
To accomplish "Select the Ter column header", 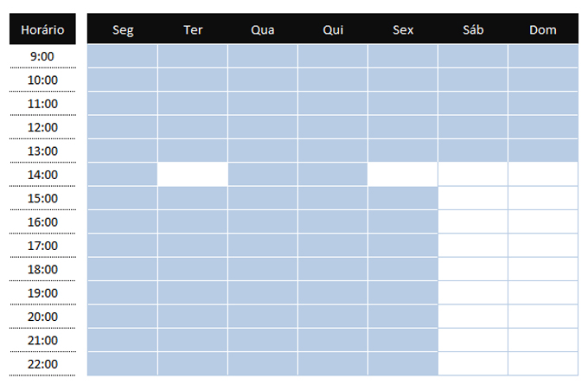I will coord(193,29).
